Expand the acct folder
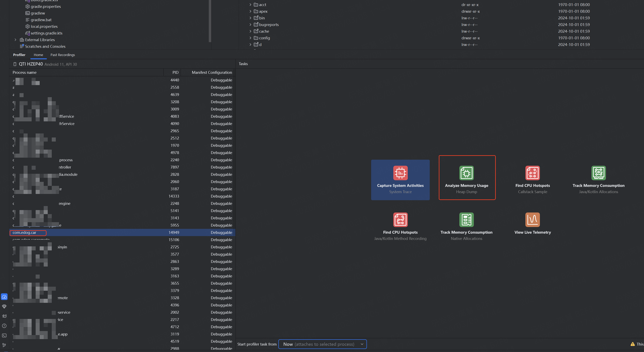 click(250, 4)
